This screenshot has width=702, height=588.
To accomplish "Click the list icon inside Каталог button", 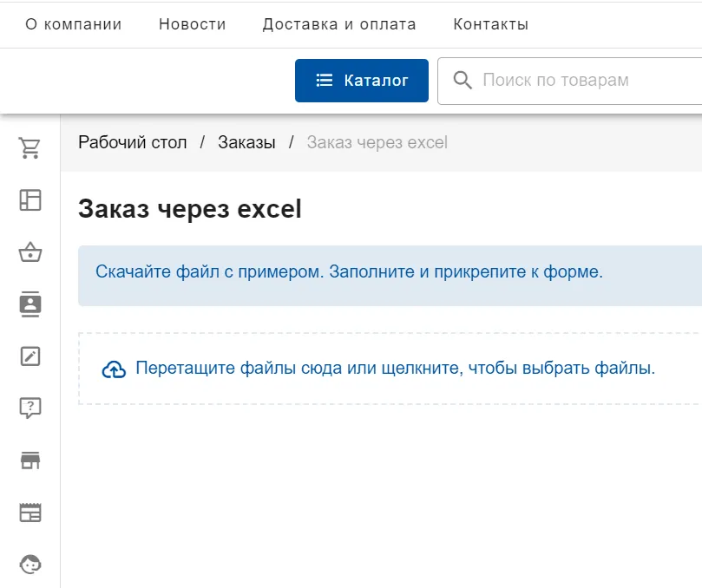I will pyautogui.click(x=323, y=80).
